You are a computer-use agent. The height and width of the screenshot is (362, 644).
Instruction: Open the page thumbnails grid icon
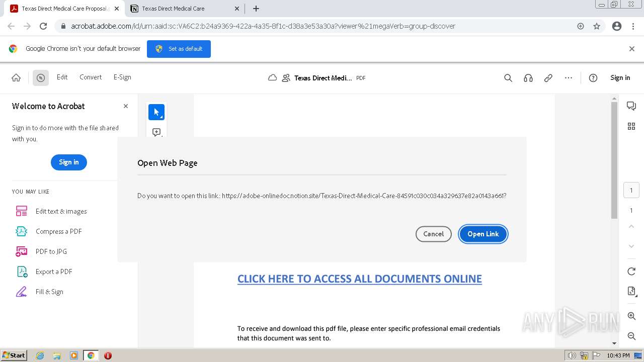631,126
